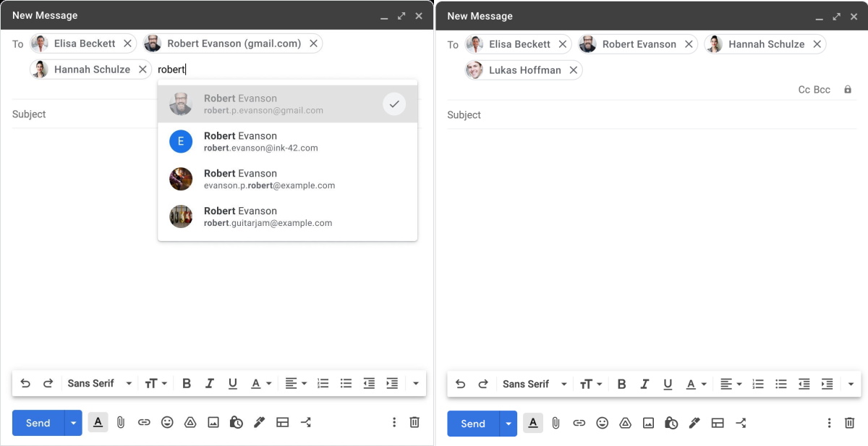Open the Sans Serif font dropdown in right window

tap(535, 384)
